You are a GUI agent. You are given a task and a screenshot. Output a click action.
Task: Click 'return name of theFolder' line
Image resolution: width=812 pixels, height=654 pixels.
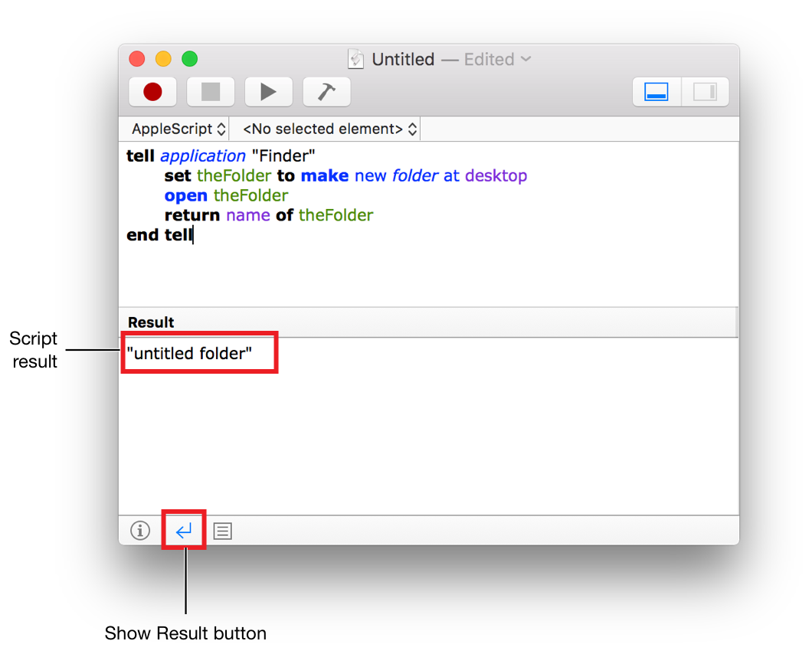click(269, 215)
